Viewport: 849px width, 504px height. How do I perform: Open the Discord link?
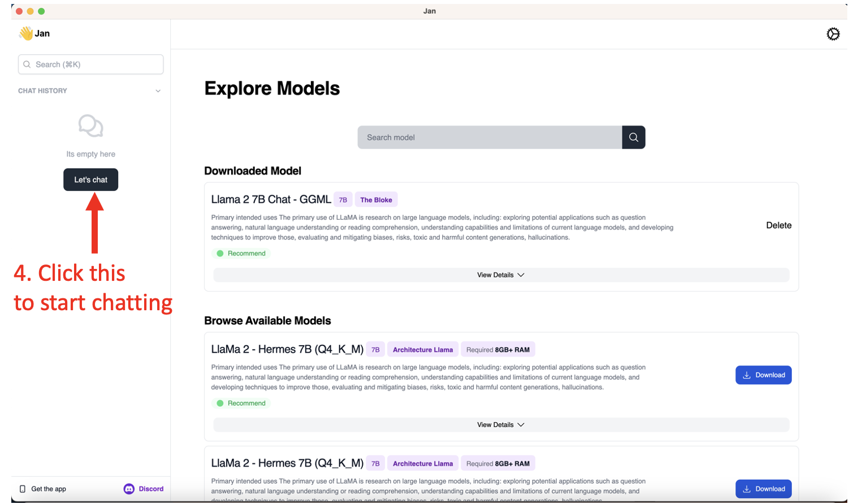coord(151,489)
